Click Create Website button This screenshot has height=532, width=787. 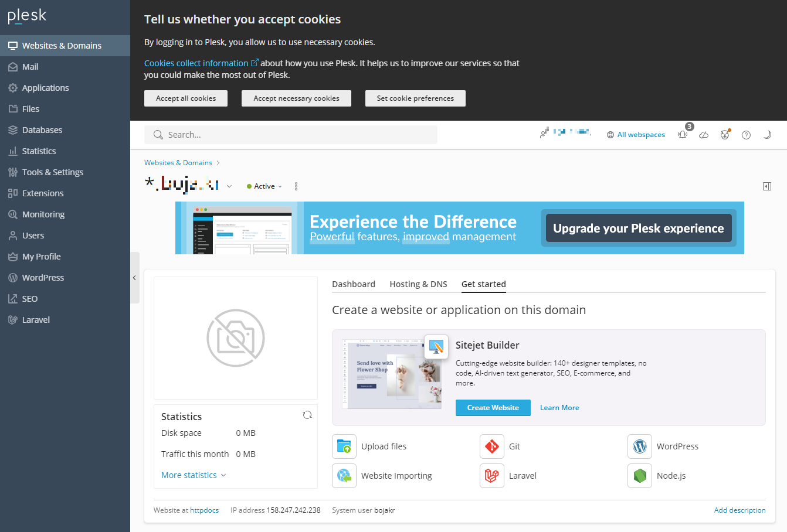click(493, 408)
